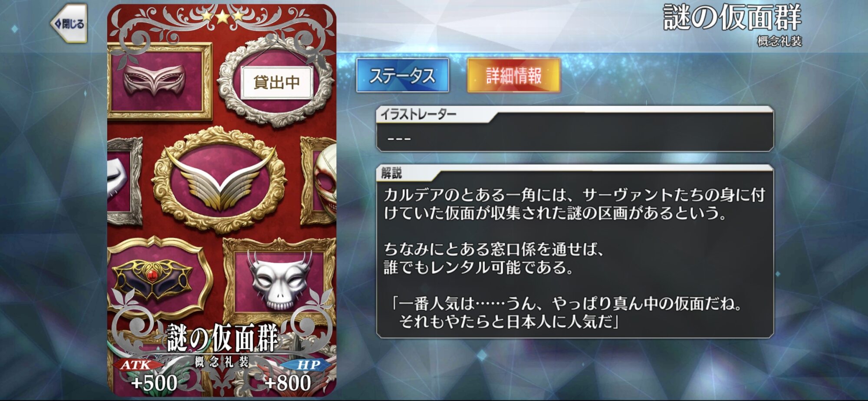Click the winged gold mask in the center frame
The width and height of the screenshot is (868, 401).
pos(221,179)
